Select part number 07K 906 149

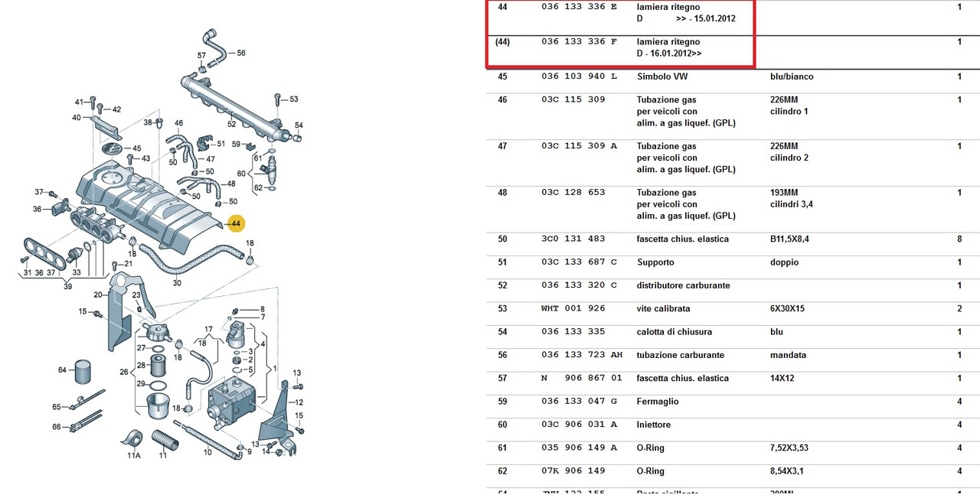coord(573,471)
